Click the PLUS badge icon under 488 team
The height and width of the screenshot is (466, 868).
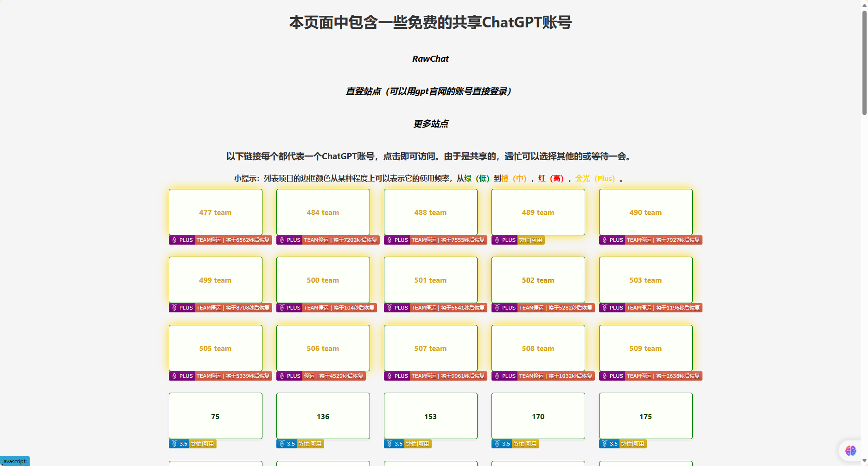click(x=389, y=240)
